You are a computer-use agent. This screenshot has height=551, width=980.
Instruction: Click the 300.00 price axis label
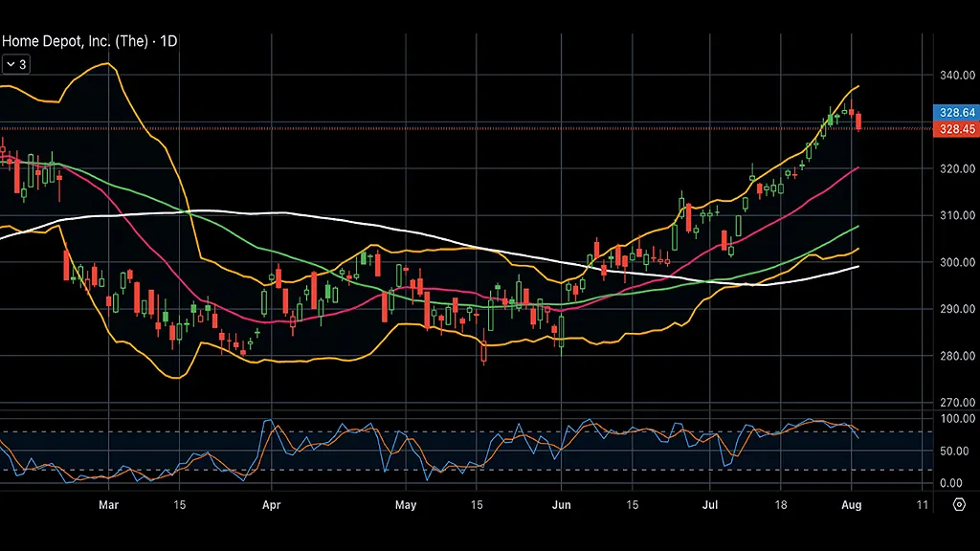point(957,262)
